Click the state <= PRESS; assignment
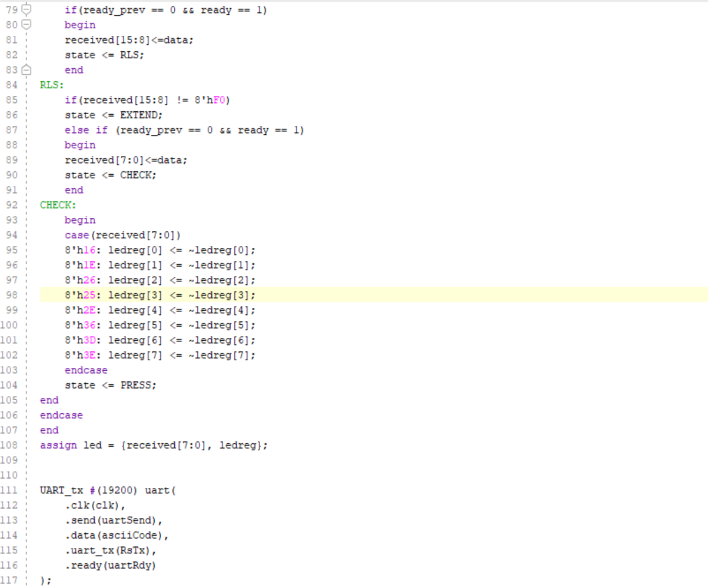708x588 pixels. 111,385
